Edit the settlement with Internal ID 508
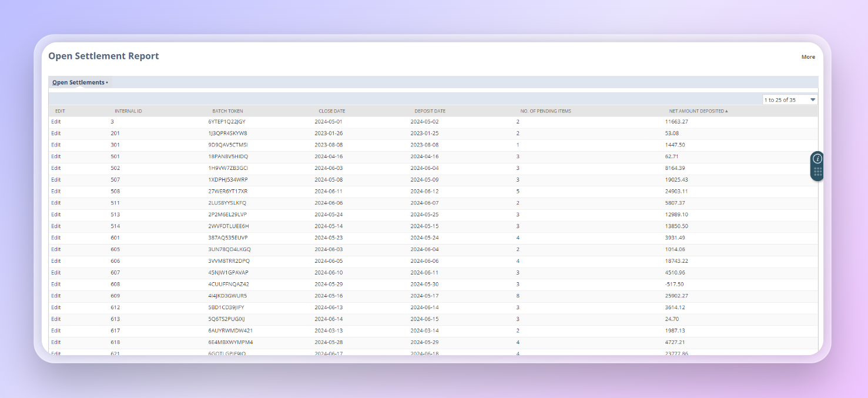 (x=56, y=191)
